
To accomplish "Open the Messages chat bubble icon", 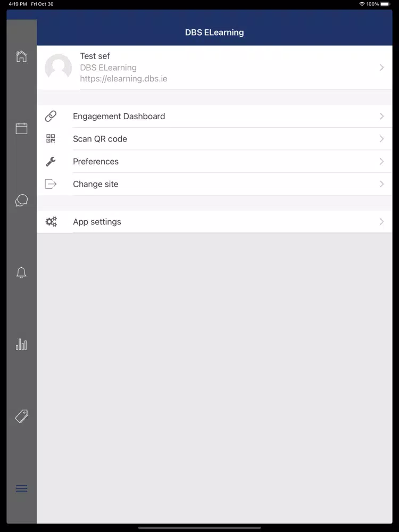I will (x=21, y=200).
